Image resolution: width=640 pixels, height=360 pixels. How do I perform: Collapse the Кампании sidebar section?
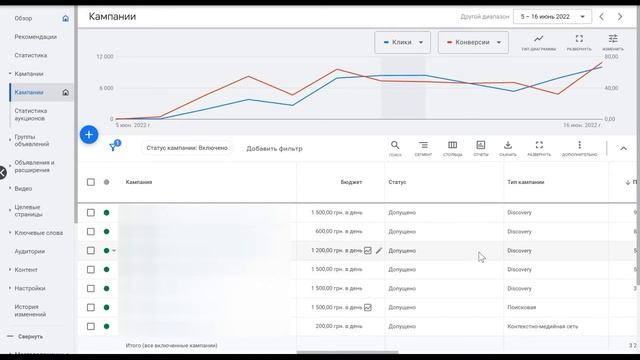click(10, 74)
